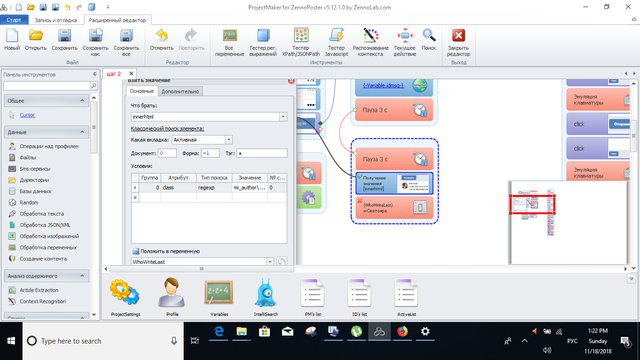The width and height of the screenshot is (640, 360).
Task: Open Firefox from the taskbar
Action: click(x=402, y=331)
